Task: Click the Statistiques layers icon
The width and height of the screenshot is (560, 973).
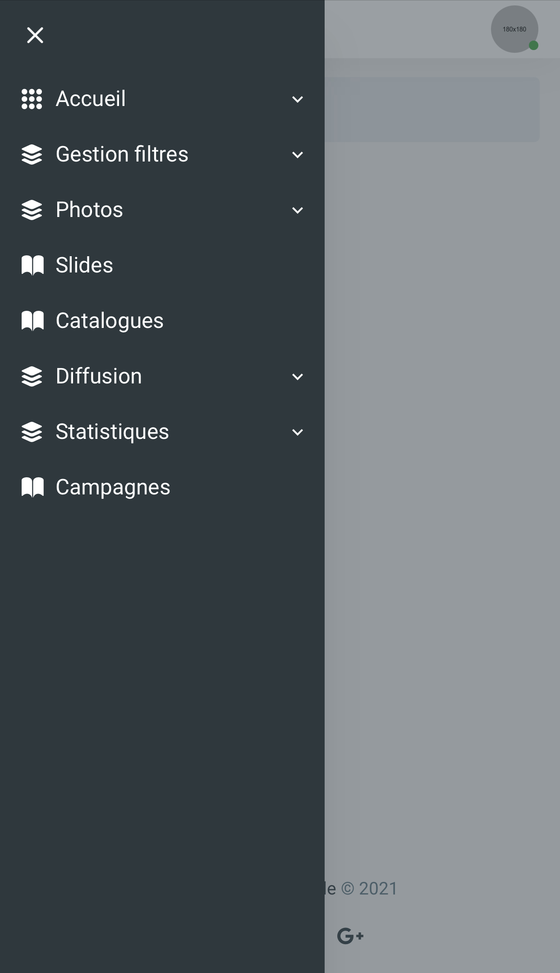Action: pos(32,432)
